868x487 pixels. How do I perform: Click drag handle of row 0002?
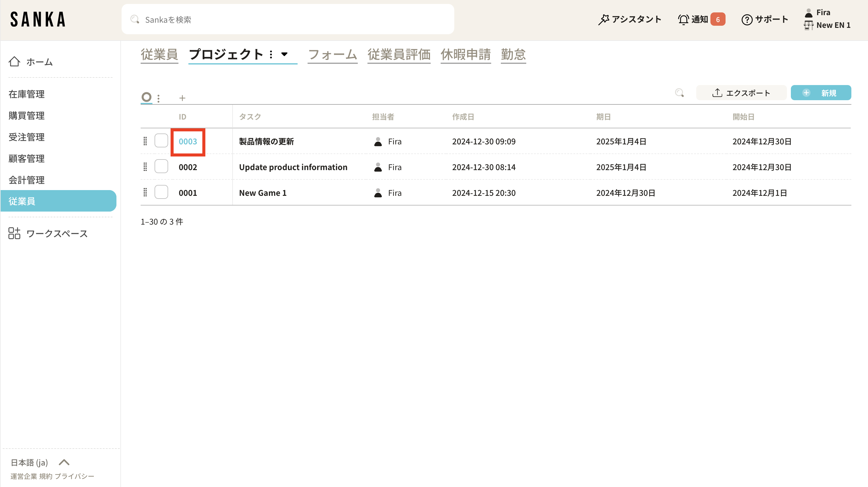pos(145,167)
